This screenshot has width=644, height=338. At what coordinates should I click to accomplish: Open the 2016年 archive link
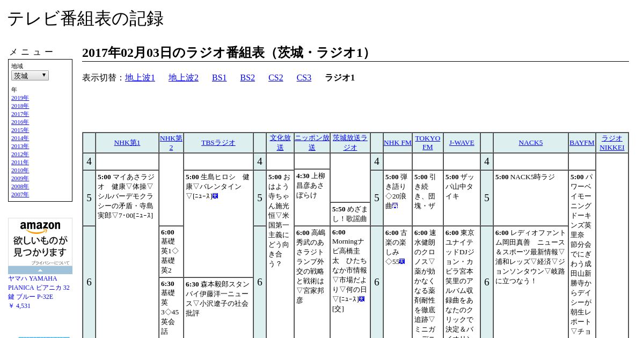click(x=20, y=122)
